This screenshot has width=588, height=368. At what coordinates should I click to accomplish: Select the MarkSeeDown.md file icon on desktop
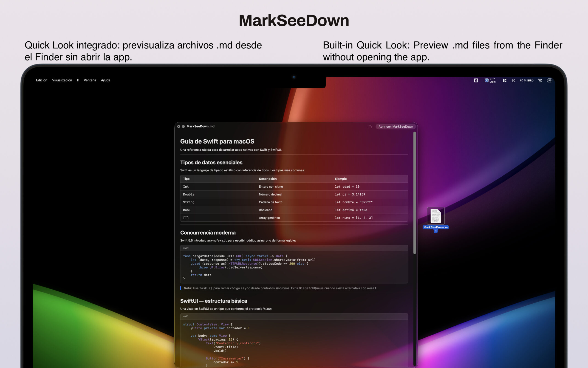(436, 216)
